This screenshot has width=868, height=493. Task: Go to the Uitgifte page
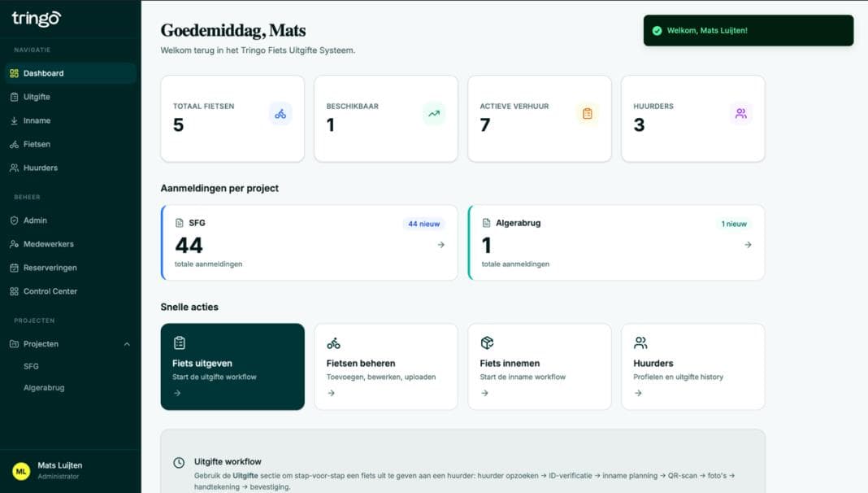[71, 97]
